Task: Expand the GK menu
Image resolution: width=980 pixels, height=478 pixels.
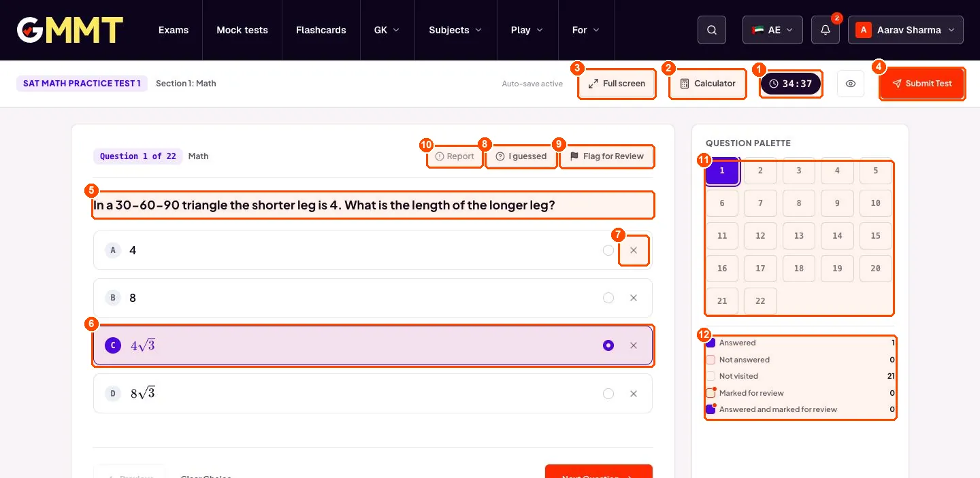Action: click(387, 30)
